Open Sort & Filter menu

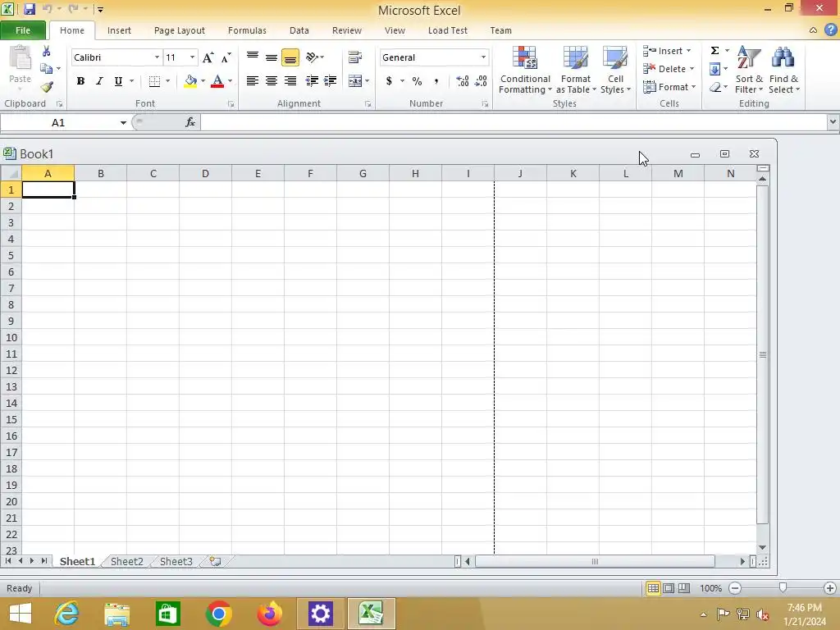(x=749, y=71)
